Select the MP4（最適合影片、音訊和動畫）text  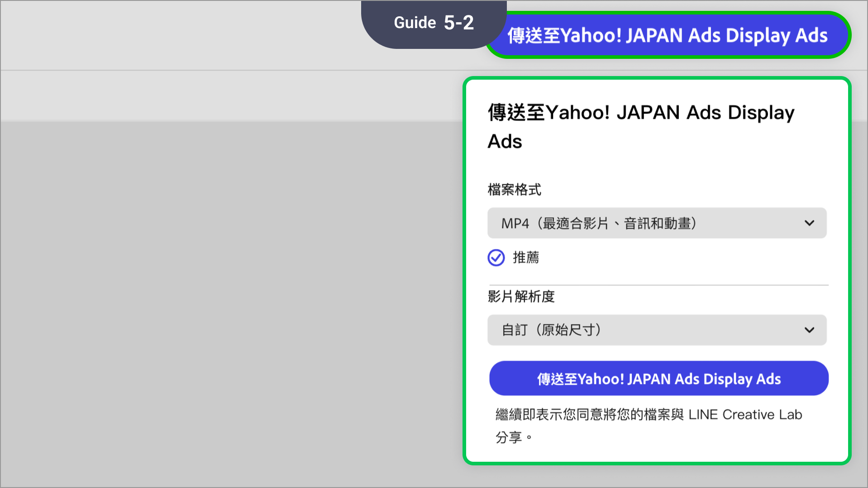point(599,223)
